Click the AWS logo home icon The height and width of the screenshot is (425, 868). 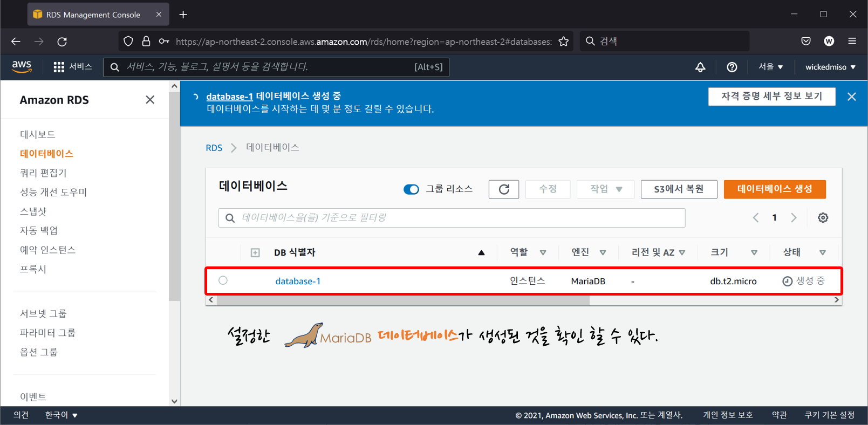(x=22, y=67)
